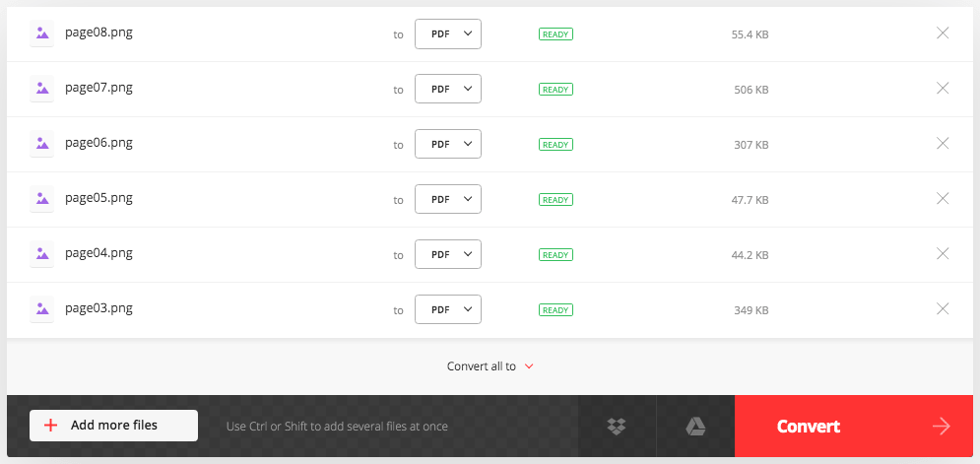Remove page07.png from the list
Screen dimensions: 980x464
click(943, 89)
